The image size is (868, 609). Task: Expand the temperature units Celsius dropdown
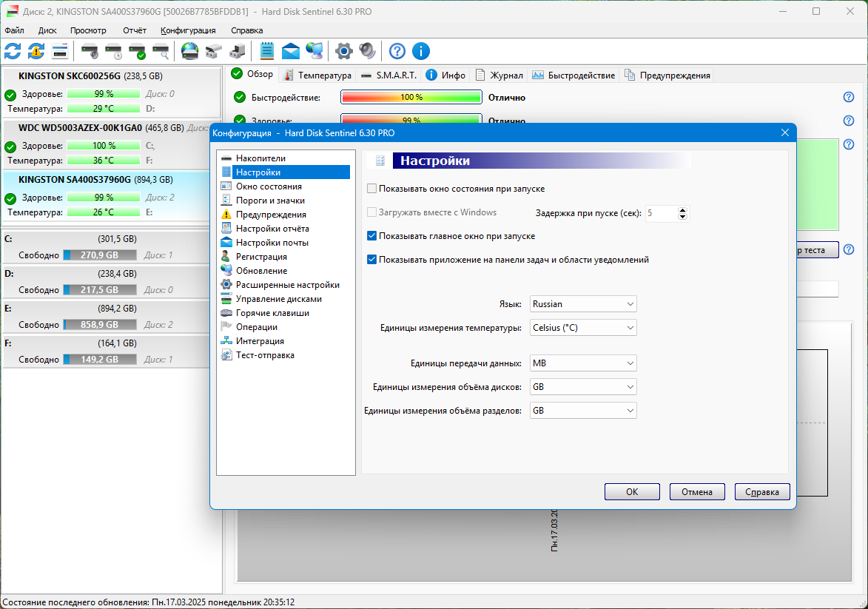[583, 328]
